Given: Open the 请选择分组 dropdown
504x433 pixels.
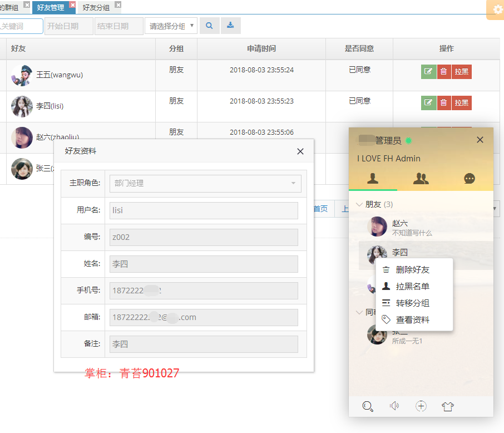Looking at the screenshot, I should [x=171, y=26].
